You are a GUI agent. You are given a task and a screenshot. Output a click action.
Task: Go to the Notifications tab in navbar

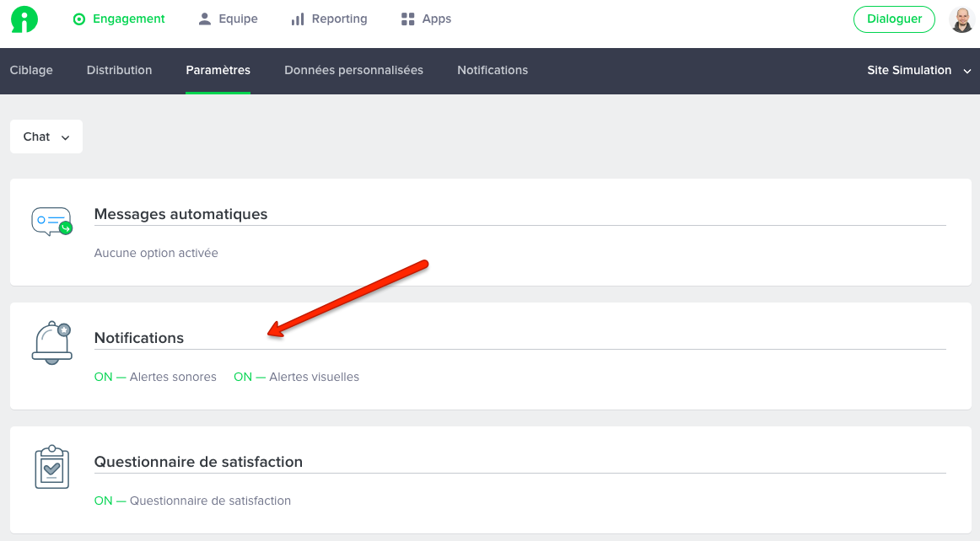(x=493, y=71)
